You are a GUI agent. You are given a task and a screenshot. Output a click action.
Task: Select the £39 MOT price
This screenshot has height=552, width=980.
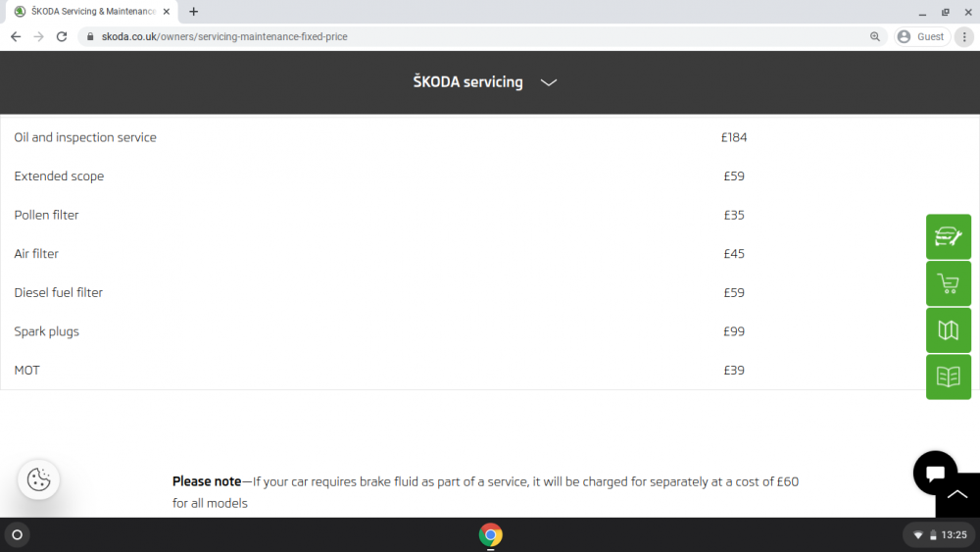(734, 370)
